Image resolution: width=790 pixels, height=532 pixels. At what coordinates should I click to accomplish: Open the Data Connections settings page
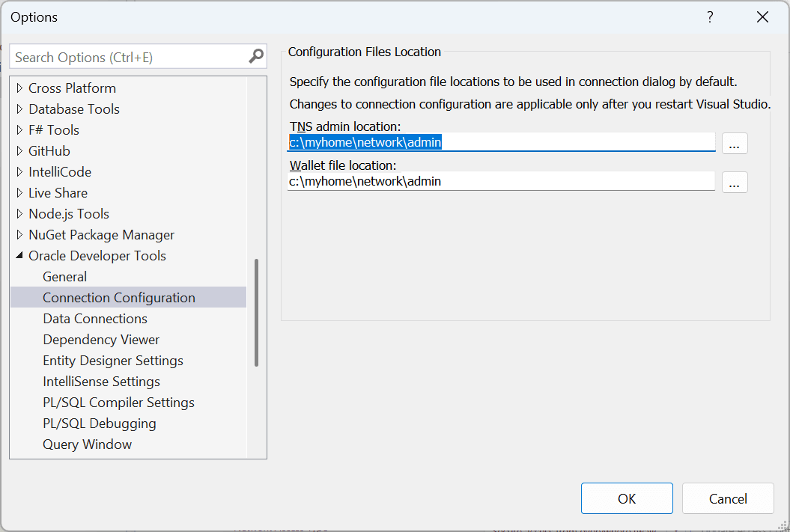click(x=95, y=318)
